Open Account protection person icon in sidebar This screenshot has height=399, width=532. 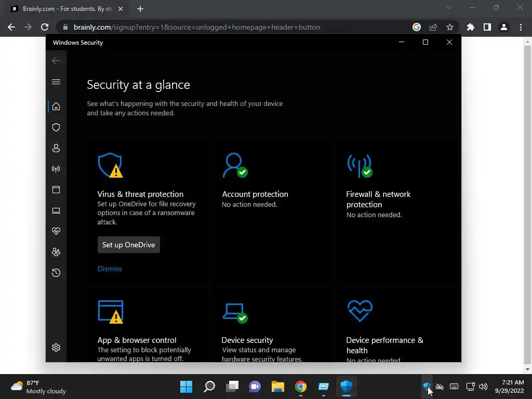click(x=56, y=148)
